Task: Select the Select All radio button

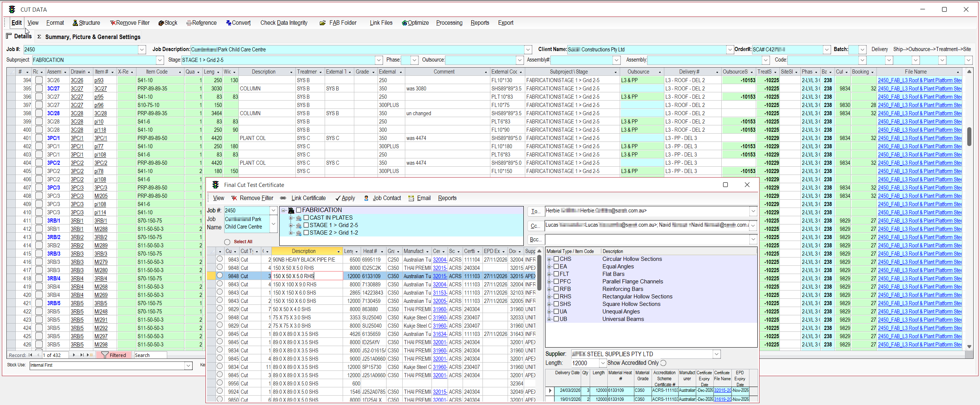Action: [x=227, y=242]
